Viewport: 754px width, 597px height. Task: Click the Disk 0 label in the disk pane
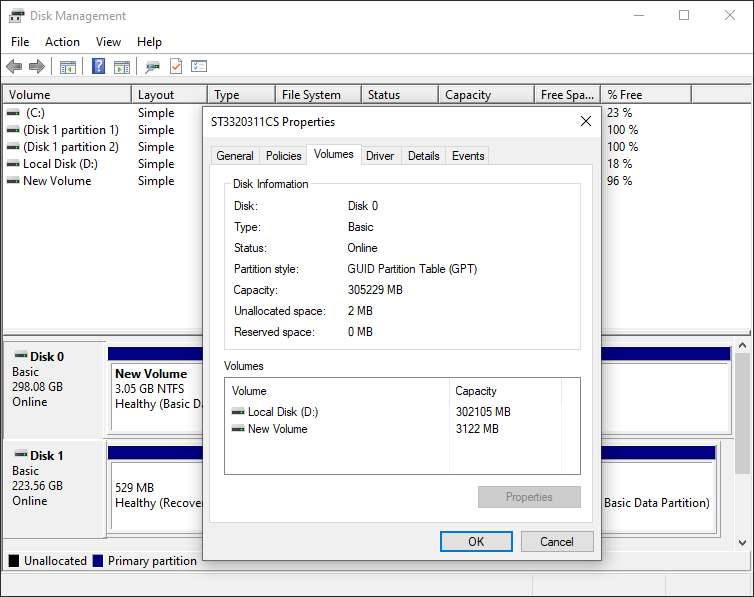(x=46, y=357)
